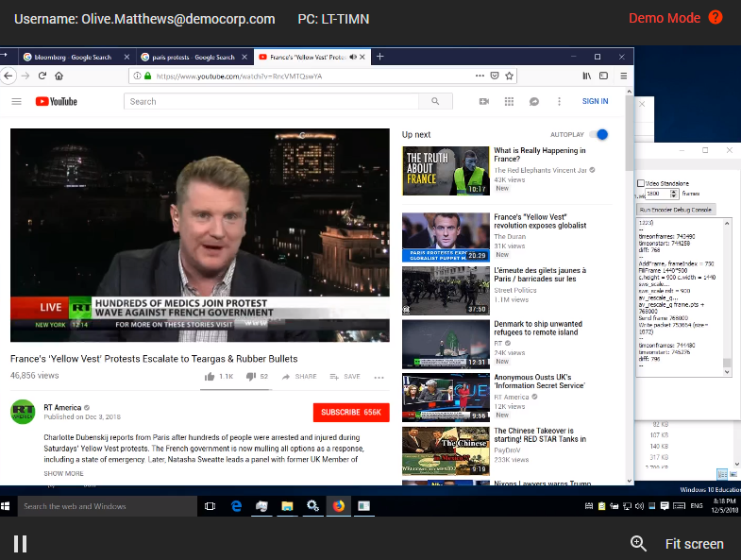Open the RT America channel name link
The height and width of the screenshot is (560, 741).
(x=62, y=407)
